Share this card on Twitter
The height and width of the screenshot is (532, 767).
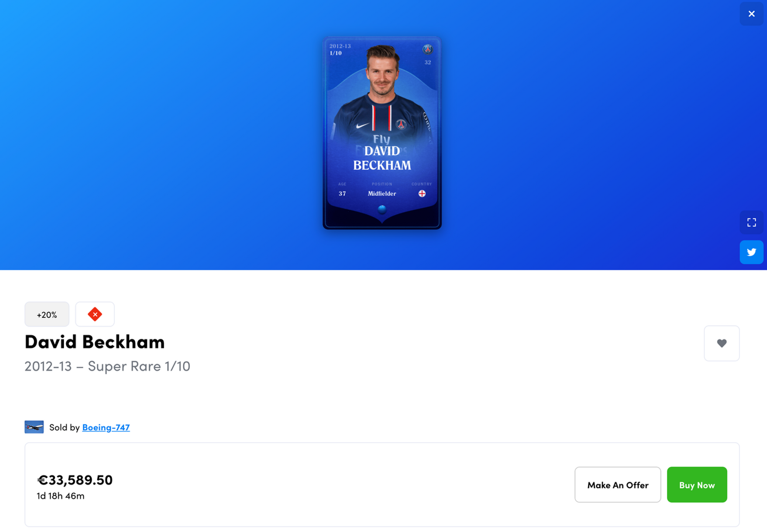pyautogui.click(x=751, y=252)
